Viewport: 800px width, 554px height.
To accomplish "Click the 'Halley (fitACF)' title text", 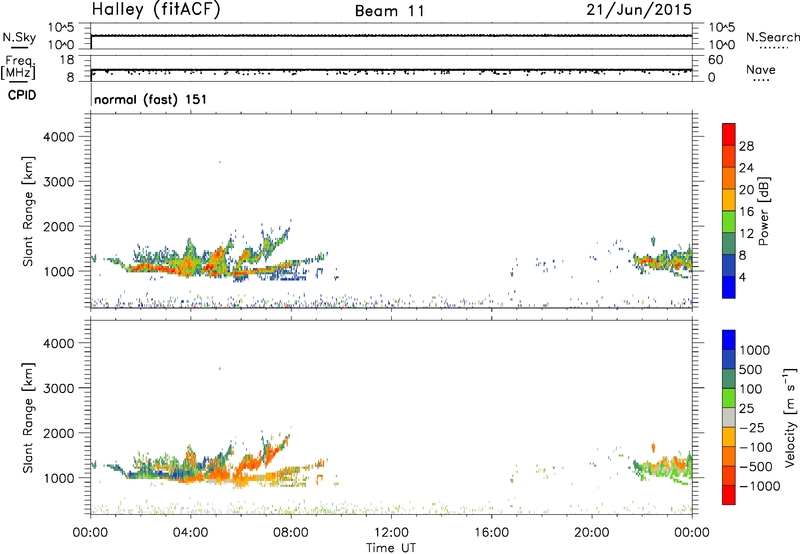I will click(156, 9).
